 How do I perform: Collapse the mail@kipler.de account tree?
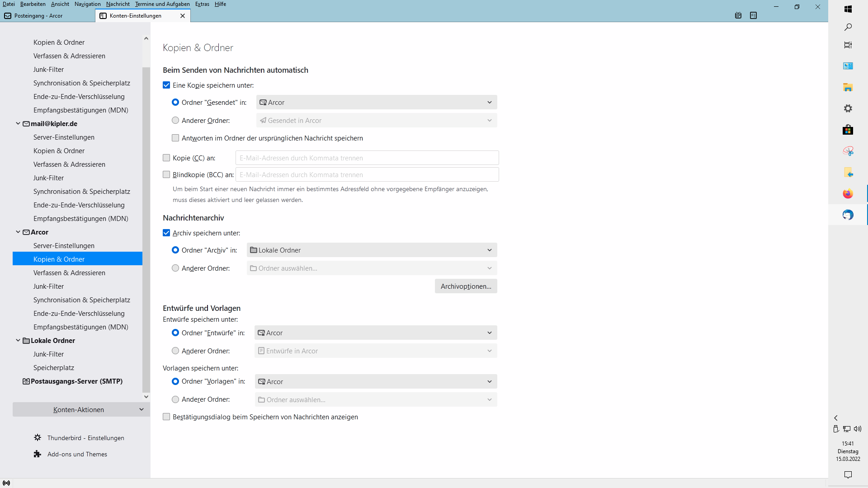pos(18,123)
